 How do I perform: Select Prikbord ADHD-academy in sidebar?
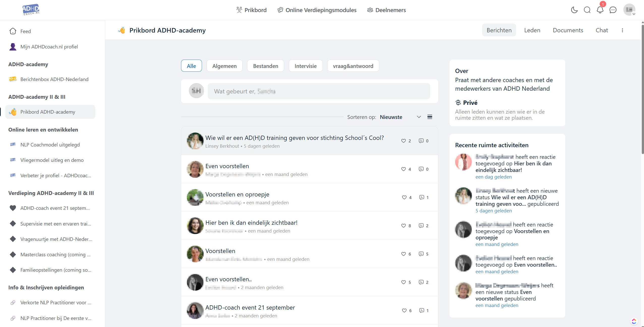click(x=50, y=112)
